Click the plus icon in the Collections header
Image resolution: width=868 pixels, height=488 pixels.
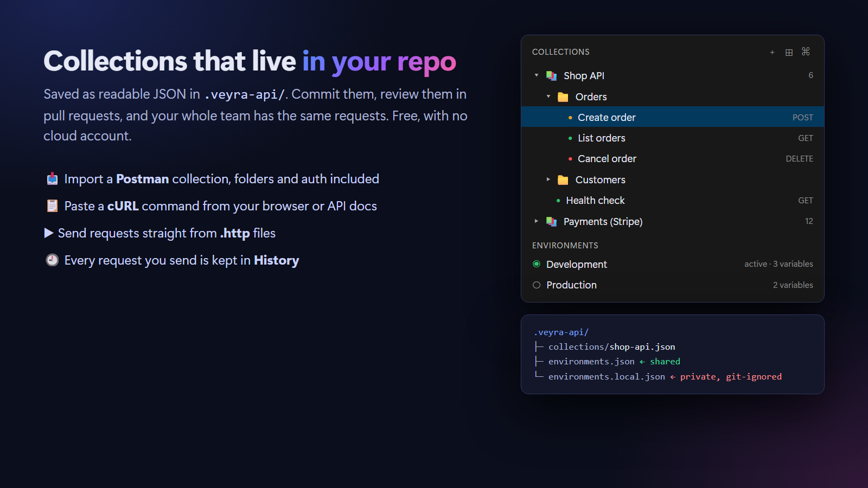click(x=772, y=52)
